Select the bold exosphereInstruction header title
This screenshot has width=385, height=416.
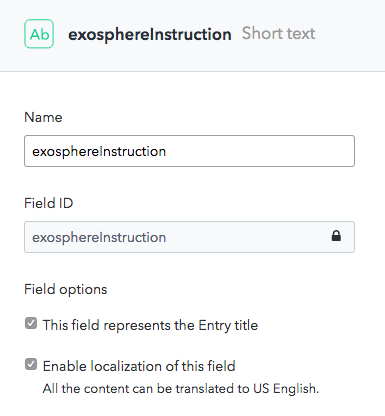pos(150,35)
